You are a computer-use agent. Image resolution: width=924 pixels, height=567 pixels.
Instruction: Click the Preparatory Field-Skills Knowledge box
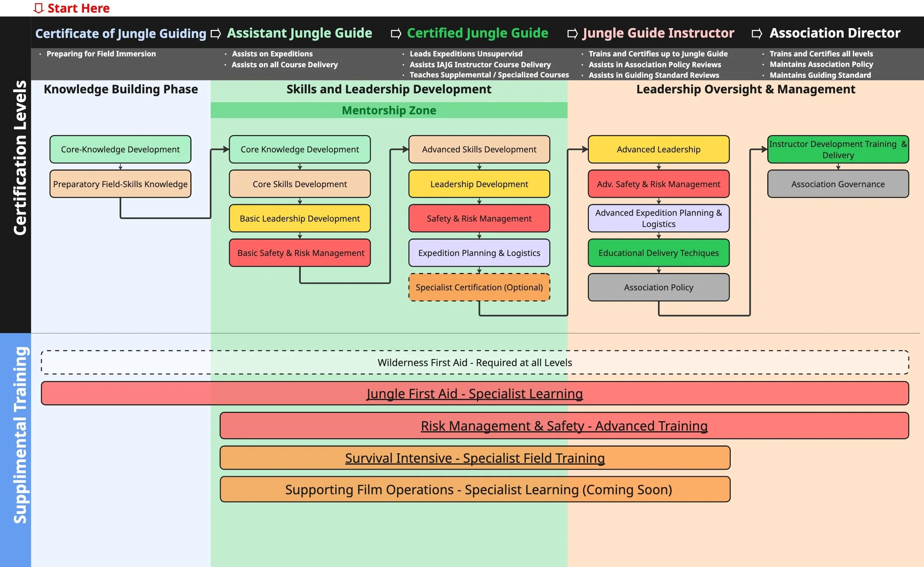pyautogui.click(x=120, y=184)
